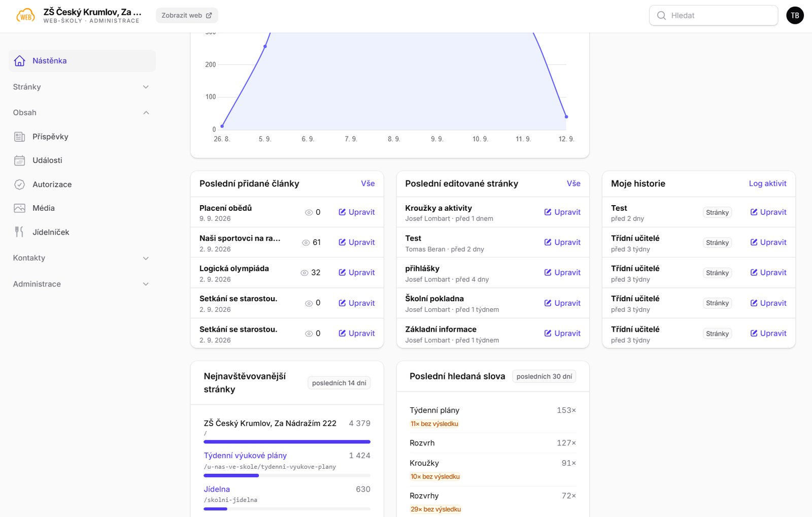This screenshot has height=517, width=812.
Task: Expand the Administrace sidebar group
Action: pos(82,284)
